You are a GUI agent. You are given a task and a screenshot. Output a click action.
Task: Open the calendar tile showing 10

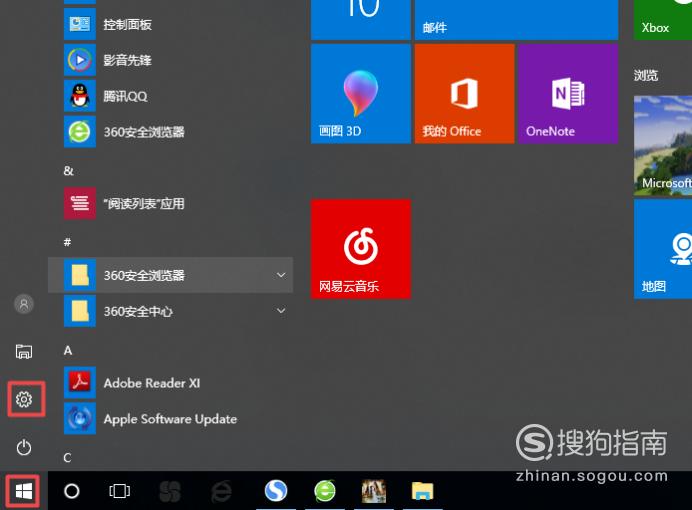coord(361,20)
